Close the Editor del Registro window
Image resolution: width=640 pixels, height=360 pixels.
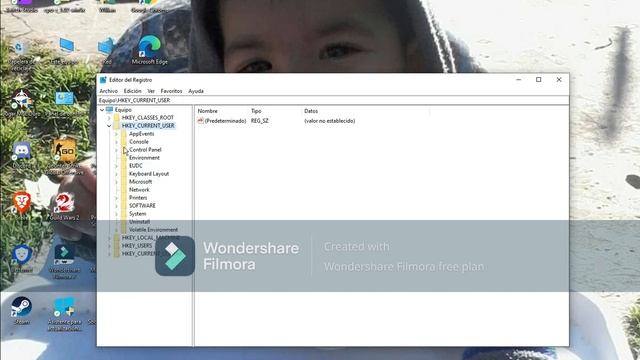559,80
